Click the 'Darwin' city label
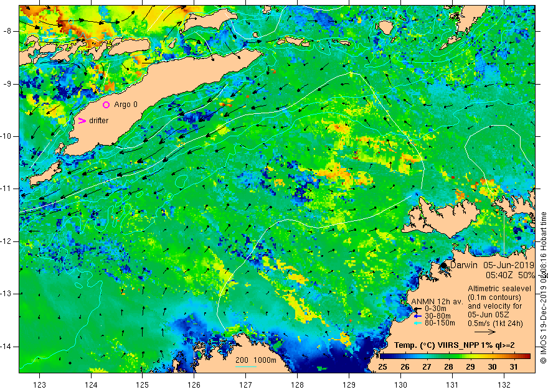548x392 pixels. (464, 265)
